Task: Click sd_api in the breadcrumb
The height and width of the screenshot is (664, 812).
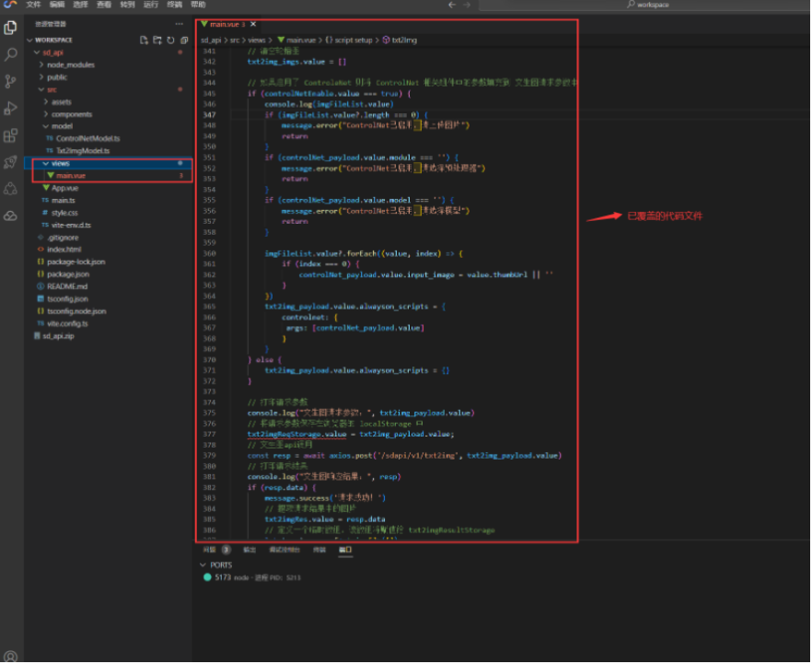Action: point(211,40)
